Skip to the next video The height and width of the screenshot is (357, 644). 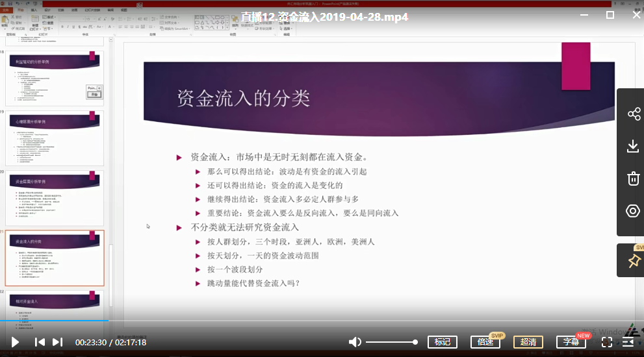coord(57,342)
